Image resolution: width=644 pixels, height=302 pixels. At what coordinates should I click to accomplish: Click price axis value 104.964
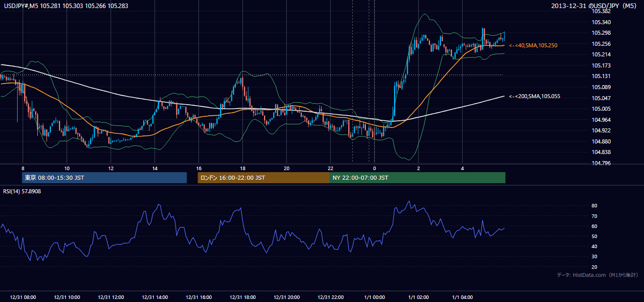pyautogui.click(x=601, y=120)
